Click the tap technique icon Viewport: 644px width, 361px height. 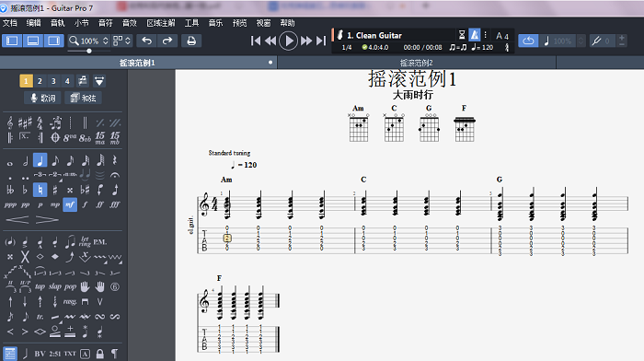(40, 286)
